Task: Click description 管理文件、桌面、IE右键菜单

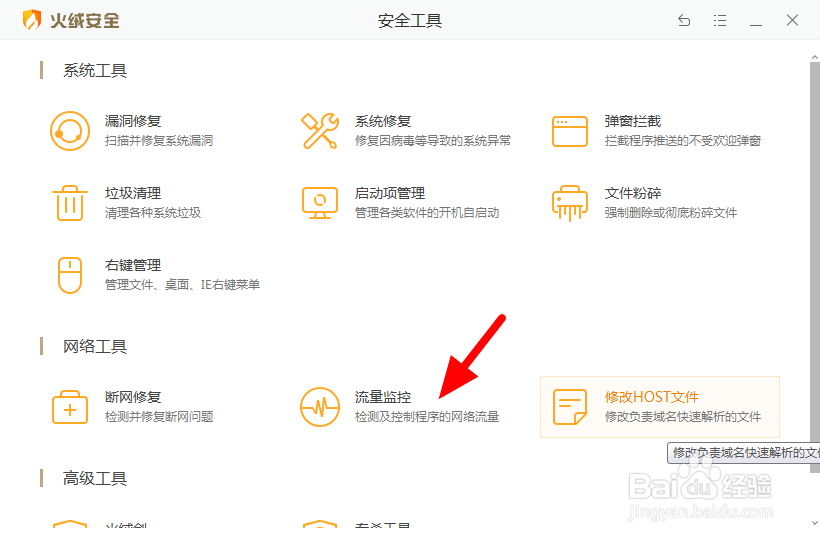Action: (182, 285)
